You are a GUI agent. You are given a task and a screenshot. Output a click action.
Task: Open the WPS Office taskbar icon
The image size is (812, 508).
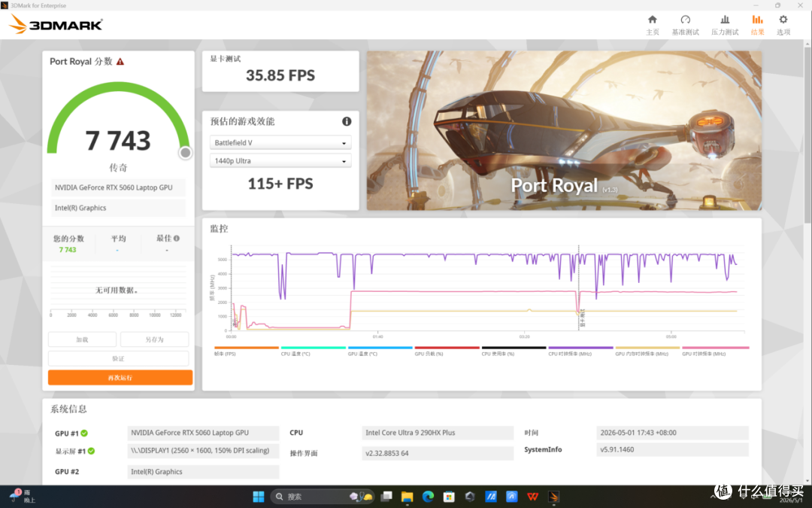click(532, 497)
